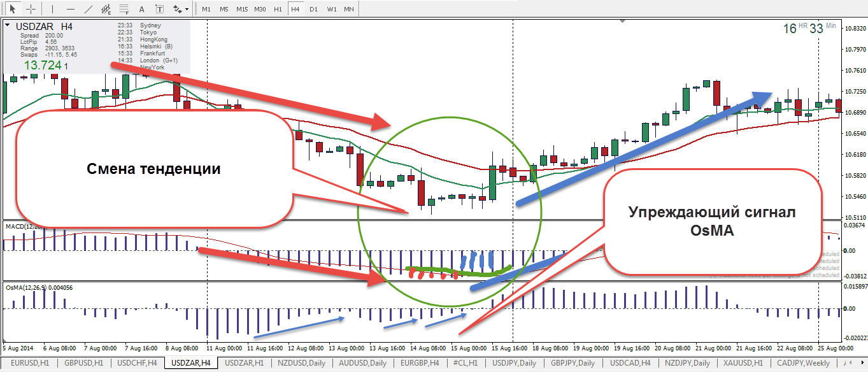Viewport: 868px width, 372px height.
Task: Activate the crosshair tool
Action: tap(30, 10)
